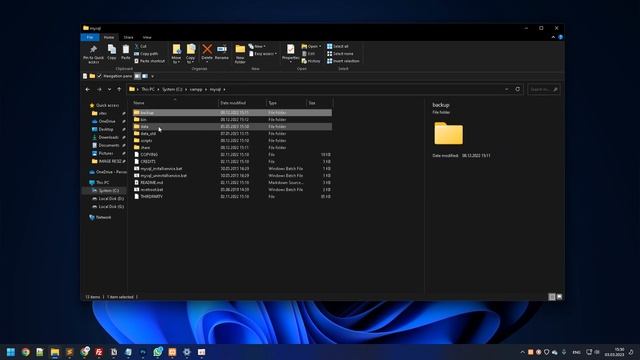Click the Help question mark icon
This screenshot has height=360, width=640.
tap(560, 37)
